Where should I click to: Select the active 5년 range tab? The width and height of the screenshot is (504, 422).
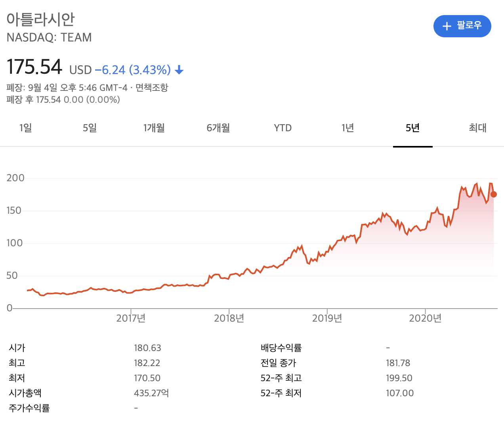tap(412, 128)
